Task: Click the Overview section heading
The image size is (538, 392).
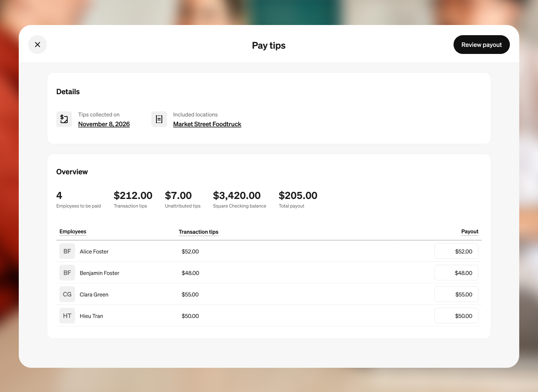Action: [72, 172]
